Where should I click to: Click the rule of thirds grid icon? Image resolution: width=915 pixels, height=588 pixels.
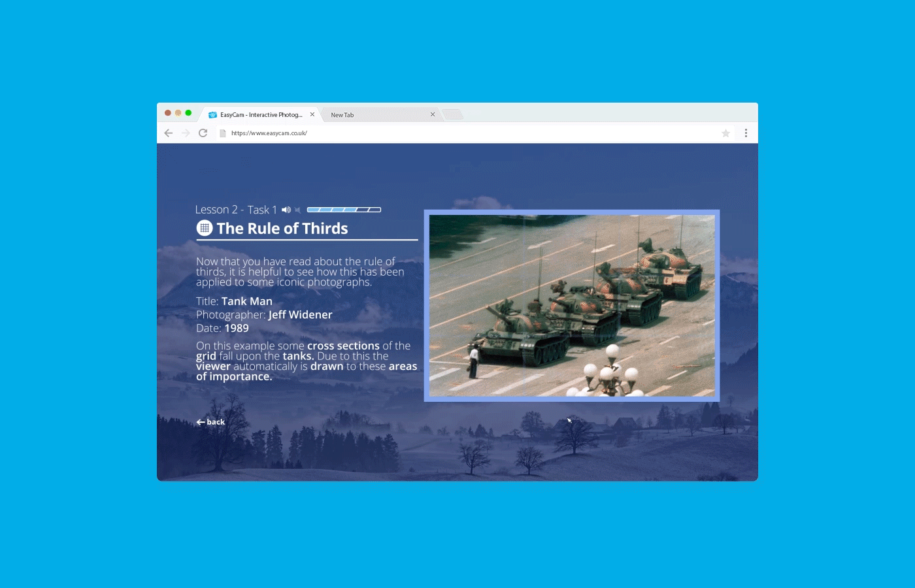pos(205,228)
